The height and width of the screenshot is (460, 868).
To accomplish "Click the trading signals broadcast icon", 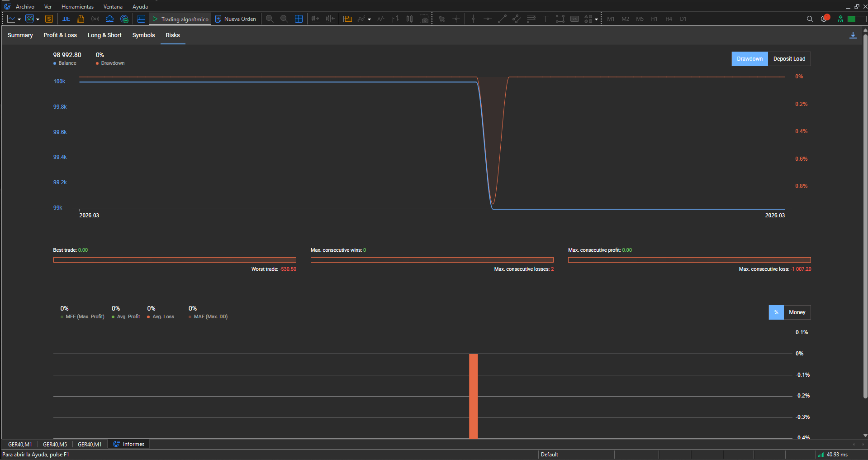I will [x=95, y=19].
